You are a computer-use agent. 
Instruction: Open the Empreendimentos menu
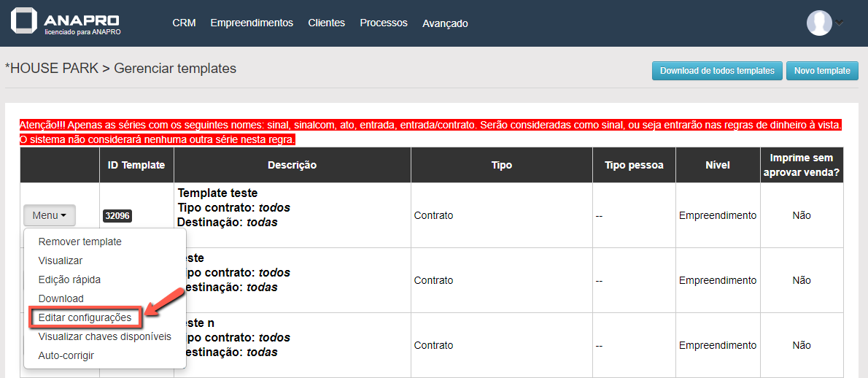(x=252, y=23)
